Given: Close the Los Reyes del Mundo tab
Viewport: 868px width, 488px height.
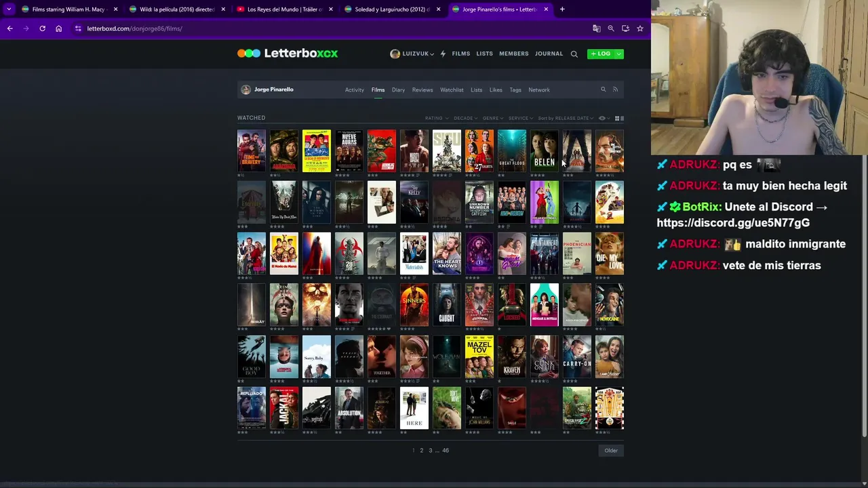Looking at the screenshot, I should click(x=330, y=9).
